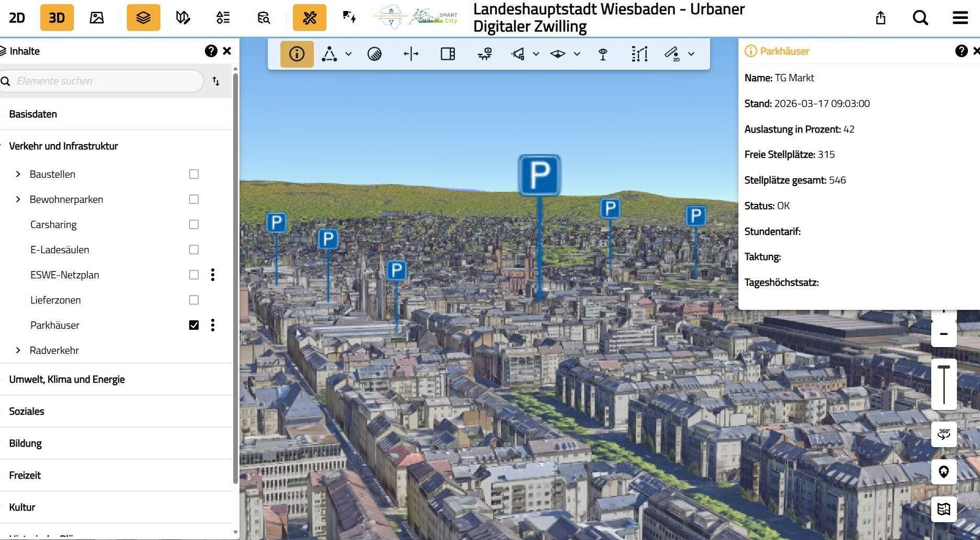
Task: Enable the Baustellen layer checkbox
Action: [x=194, y=174]
